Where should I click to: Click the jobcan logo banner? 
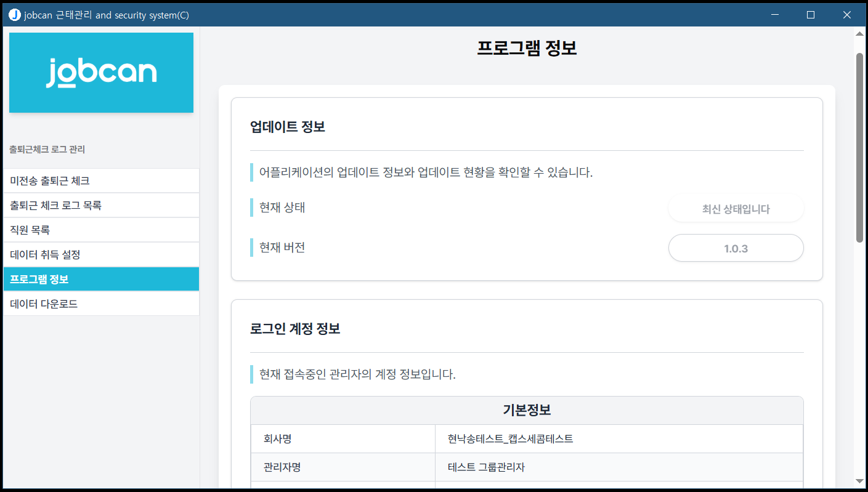(x=101, y=73)
